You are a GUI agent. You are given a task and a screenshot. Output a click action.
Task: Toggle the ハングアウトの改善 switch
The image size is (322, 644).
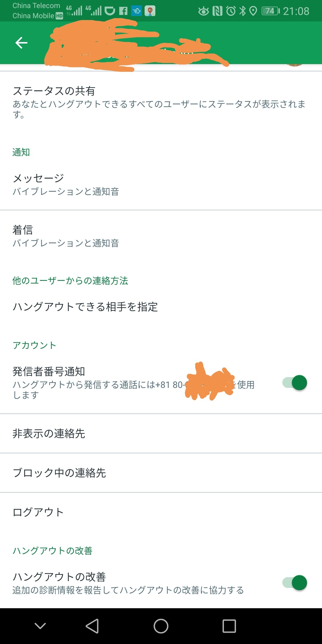295,583
